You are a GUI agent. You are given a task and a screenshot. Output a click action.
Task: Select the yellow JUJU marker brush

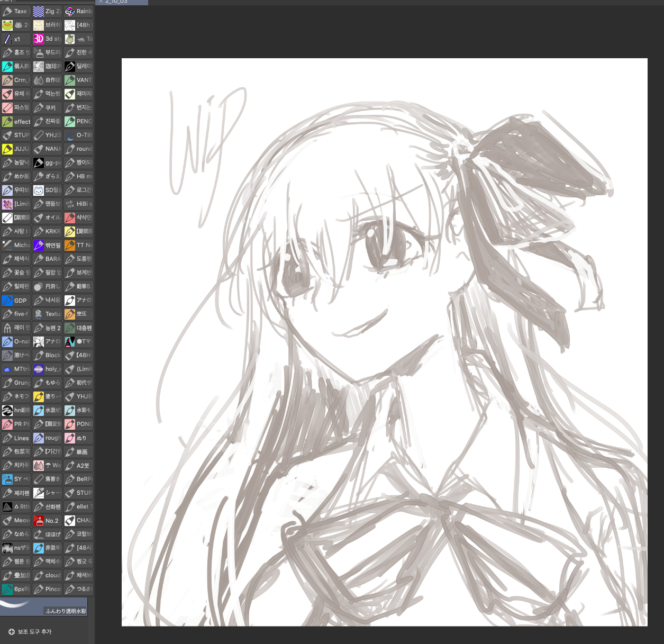[x=15, y=149]
